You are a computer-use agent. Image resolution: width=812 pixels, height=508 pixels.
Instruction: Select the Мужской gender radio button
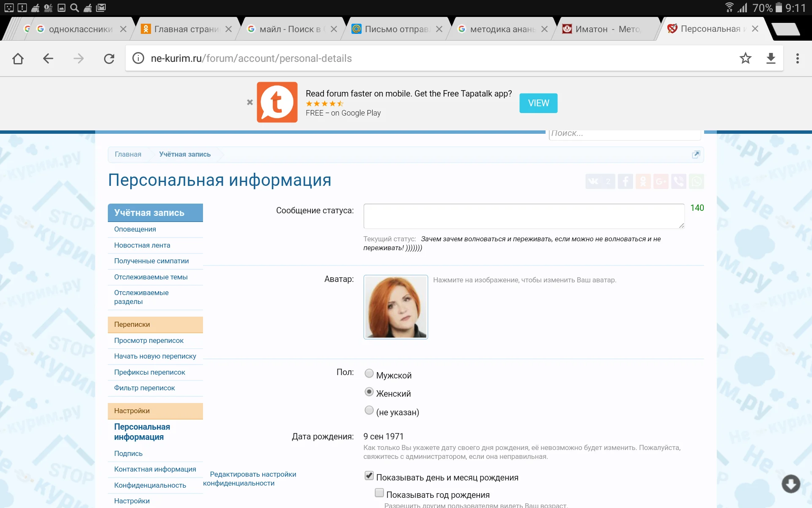[x=369, y=373]
